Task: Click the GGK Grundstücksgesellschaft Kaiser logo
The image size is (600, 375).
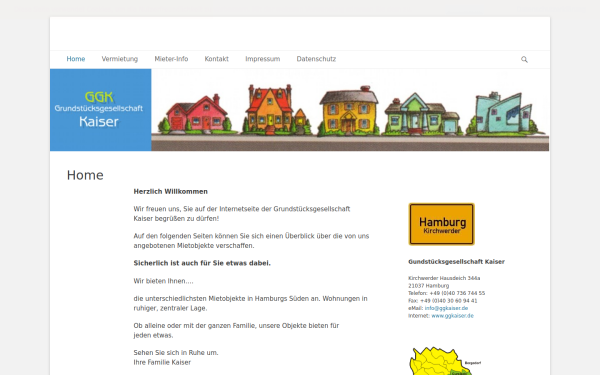Action: [101, 110]
